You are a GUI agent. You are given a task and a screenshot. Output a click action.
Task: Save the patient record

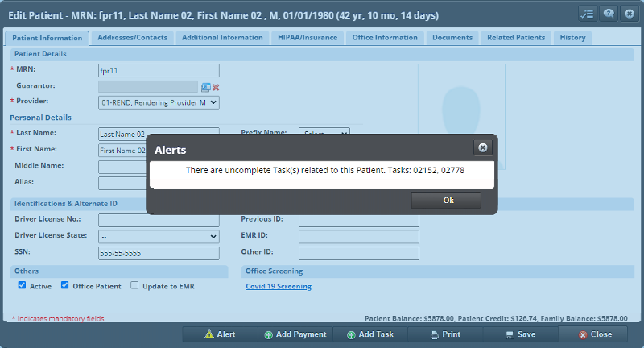(520, 334)
